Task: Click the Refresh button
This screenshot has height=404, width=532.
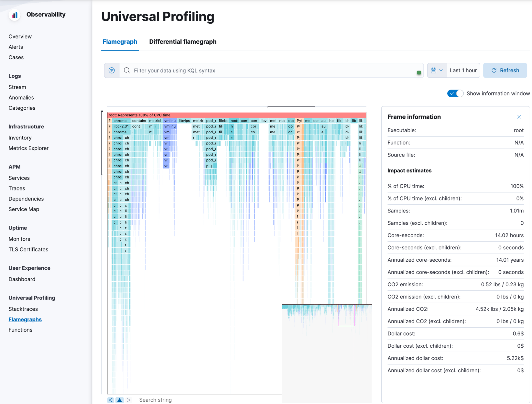Action: 505,70
